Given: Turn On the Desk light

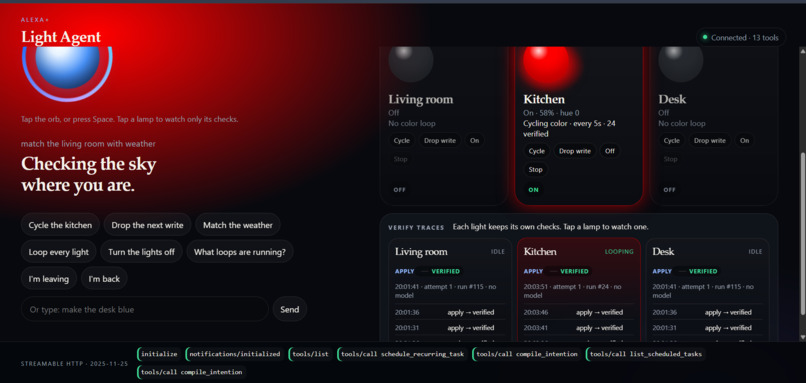Looking at the screenshot, I should [744, 140].
